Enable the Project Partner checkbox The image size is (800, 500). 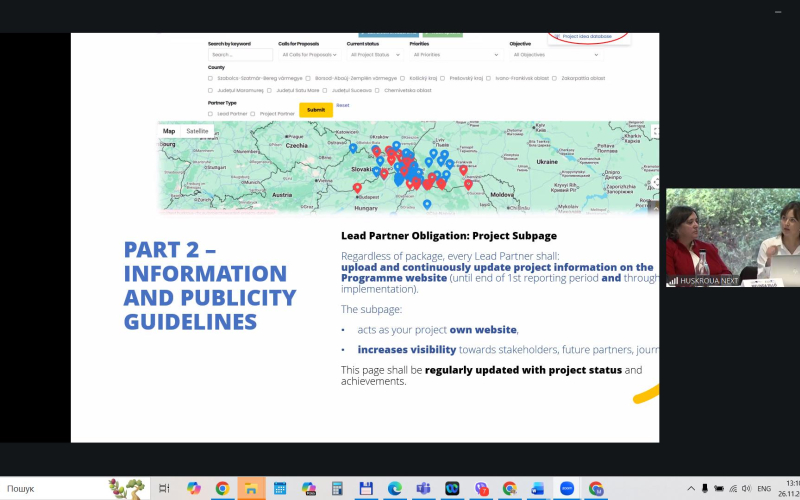click(253, 114)
